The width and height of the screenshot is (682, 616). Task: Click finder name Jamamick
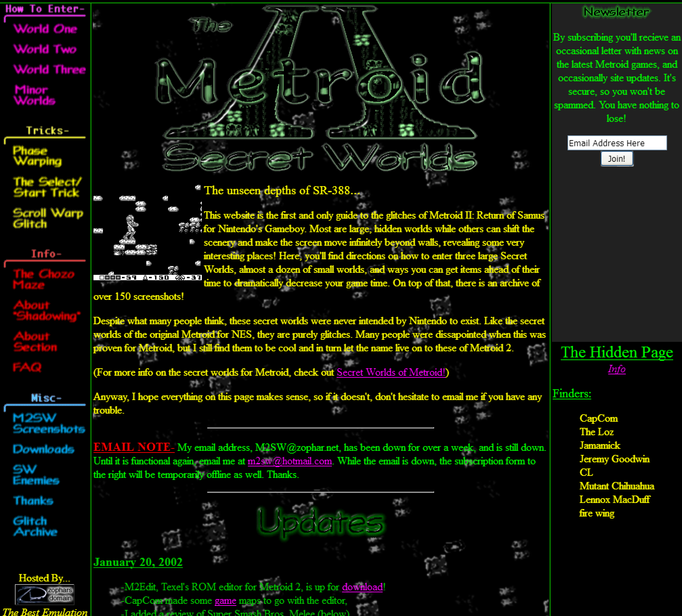pyautogui.click(x=600, y=445)
